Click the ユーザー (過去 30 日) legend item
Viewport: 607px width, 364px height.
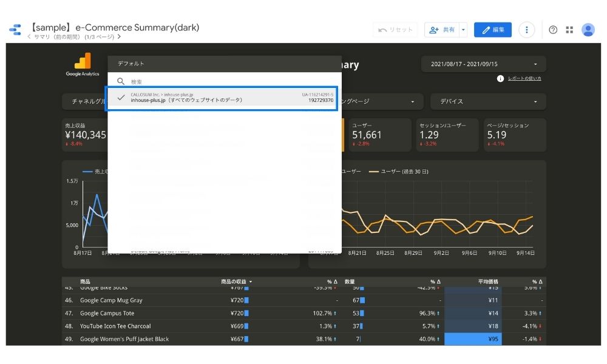[x=399, y=171]
